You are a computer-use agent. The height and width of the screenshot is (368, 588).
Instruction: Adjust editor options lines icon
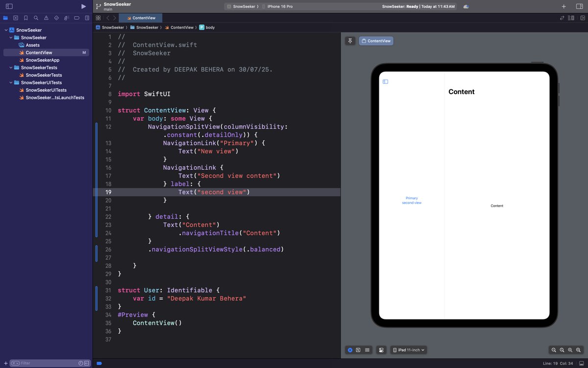571,18
